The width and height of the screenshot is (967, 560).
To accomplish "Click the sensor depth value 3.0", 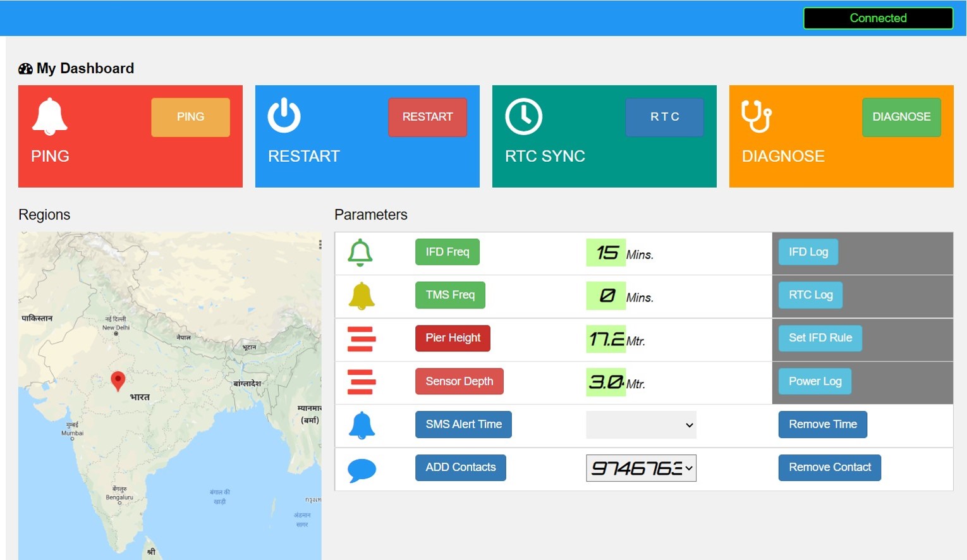I will click(x=605, y=382).
